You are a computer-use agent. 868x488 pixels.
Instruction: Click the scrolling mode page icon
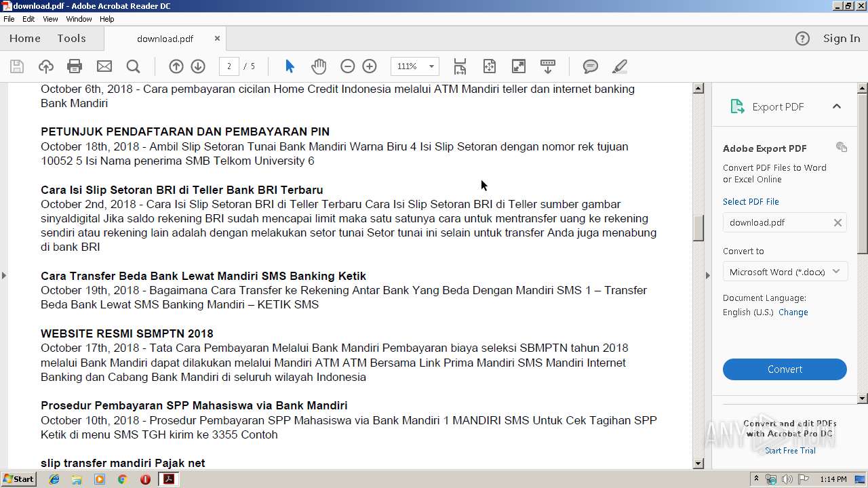460,66
